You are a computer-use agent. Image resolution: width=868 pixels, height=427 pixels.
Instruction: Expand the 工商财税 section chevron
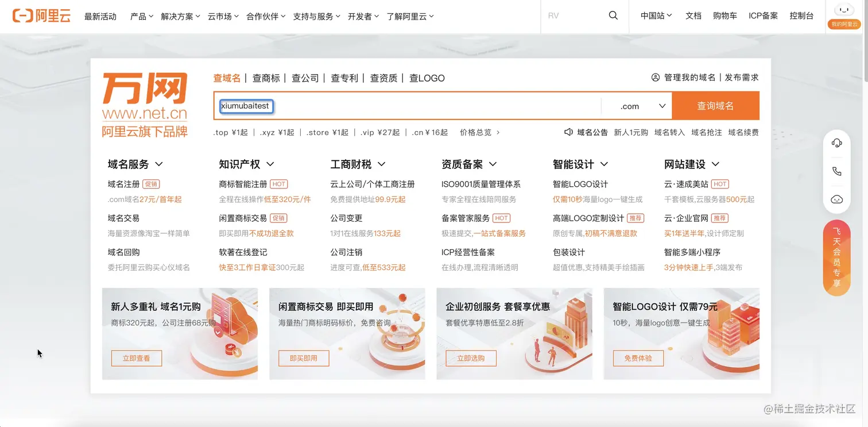click(382, 164)
